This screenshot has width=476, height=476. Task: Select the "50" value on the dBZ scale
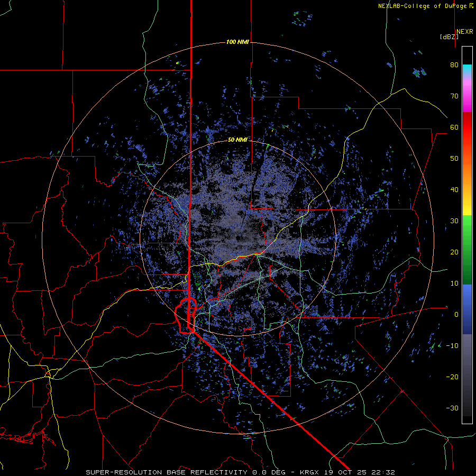tap(454, 159)
